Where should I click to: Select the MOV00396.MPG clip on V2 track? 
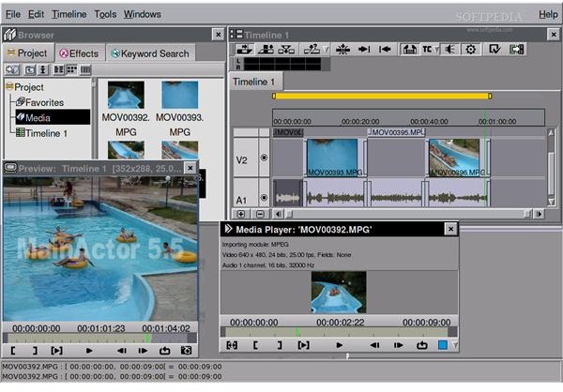pyautogui.click(x=458, y=158)
